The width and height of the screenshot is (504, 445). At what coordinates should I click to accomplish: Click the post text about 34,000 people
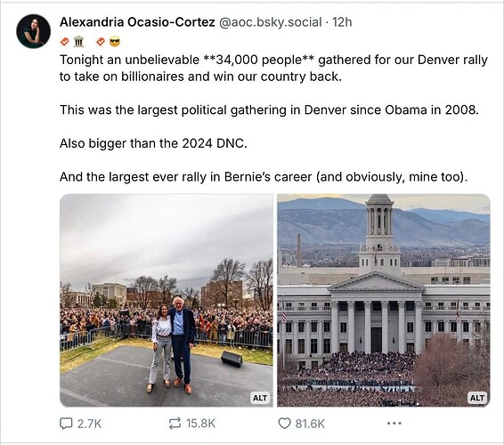point(273,69)
